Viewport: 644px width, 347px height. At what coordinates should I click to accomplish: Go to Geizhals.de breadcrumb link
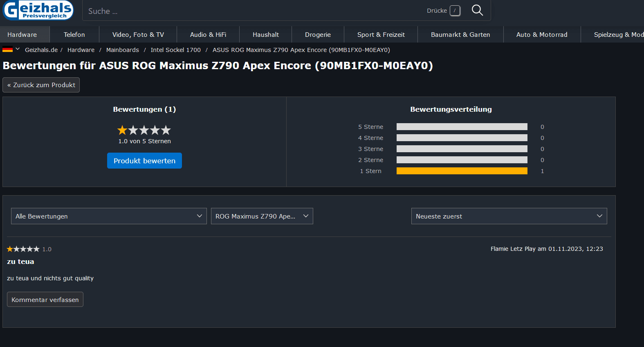coord(41,50)
